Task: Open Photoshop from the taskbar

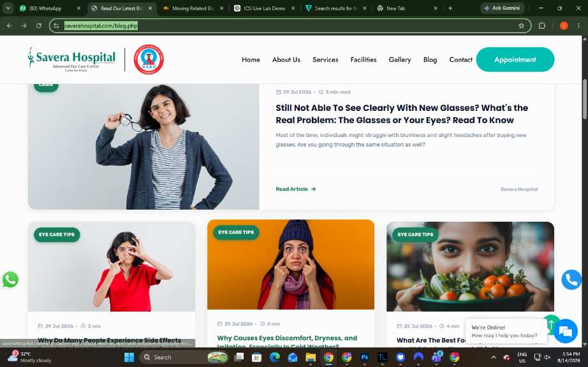Action: tap(365, 357)
